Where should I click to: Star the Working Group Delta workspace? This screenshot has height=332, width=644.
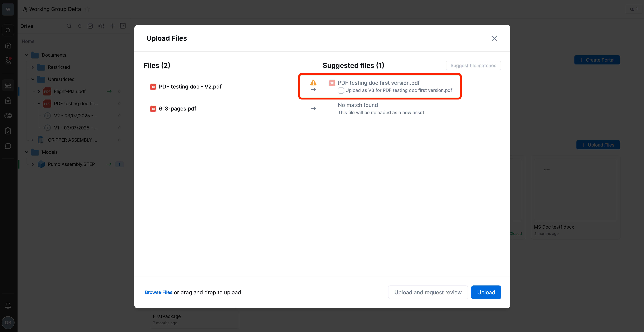point(87,9)
